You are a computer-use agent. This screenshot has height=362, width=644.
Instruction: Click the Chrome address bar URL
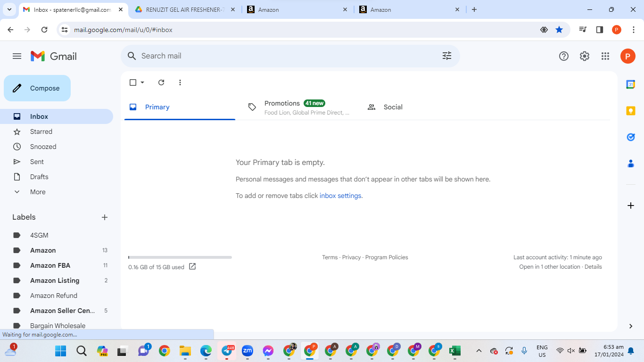[x=123, y=30]
